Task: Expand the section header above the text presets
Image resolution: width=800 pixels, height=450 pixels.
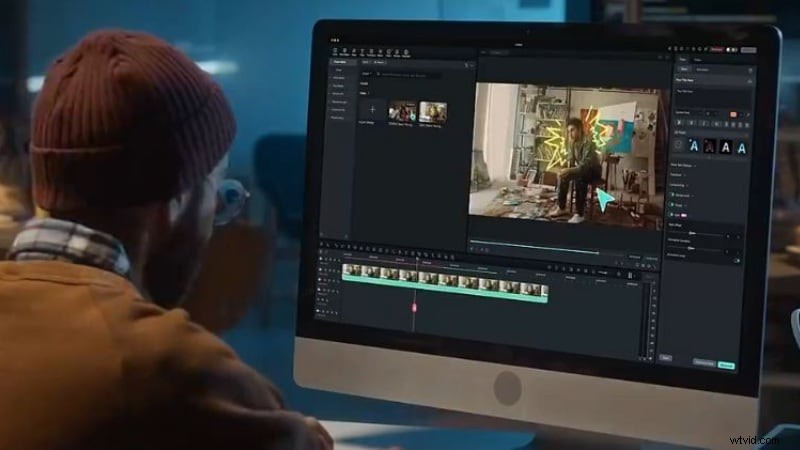Action: [x=680, y=131]
